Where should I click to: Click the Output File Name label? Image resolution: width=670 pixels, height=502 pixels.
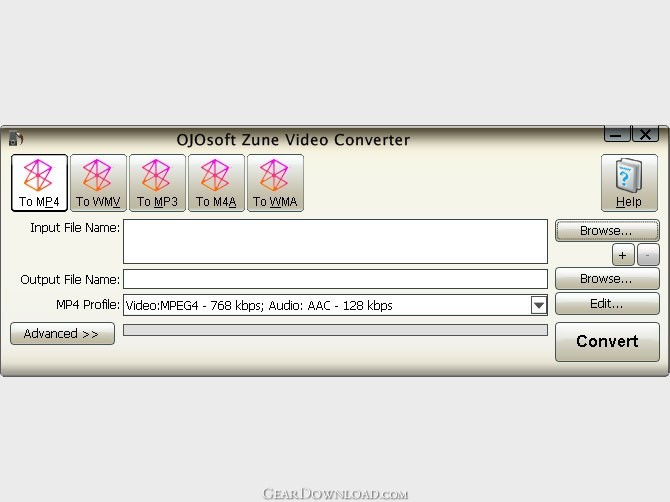70,279
